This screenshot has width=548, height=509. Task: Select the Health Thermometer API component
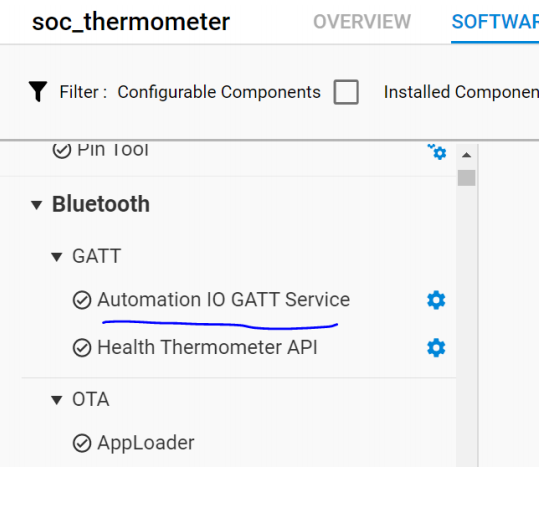click(207, 347)
